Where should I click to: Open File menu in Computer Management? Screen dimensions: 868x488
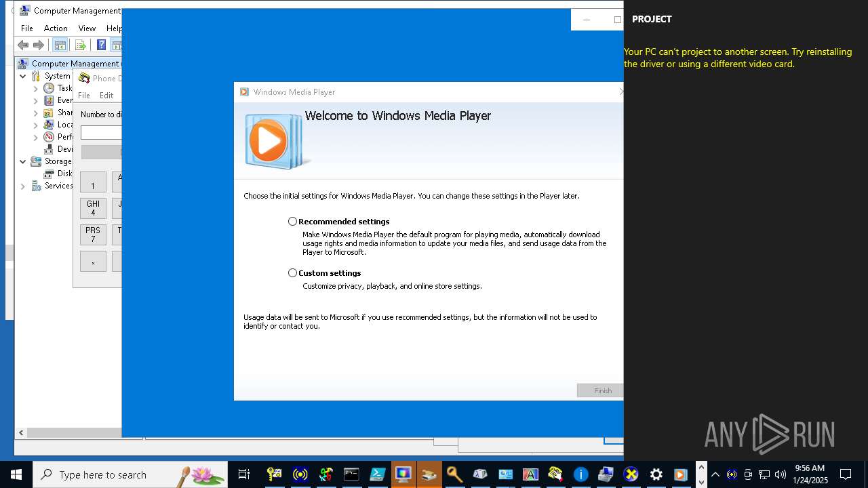point(27,28)
